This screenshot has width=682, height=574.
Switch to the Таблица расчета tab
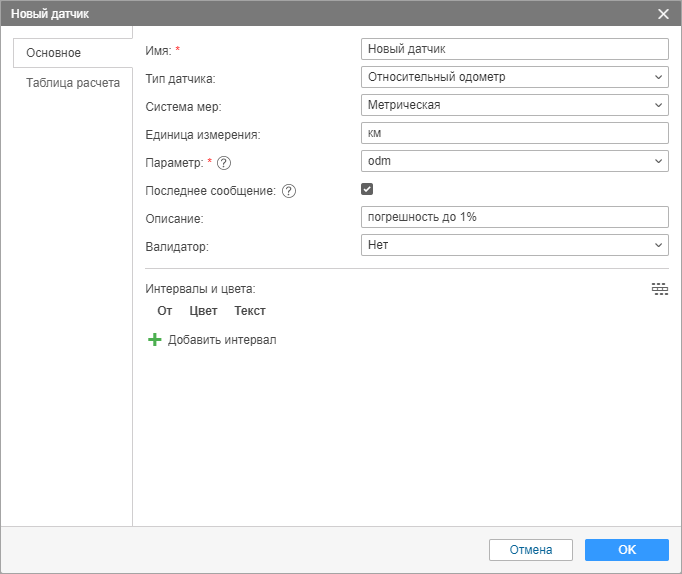pyautogui.click(x=73, y=83)
